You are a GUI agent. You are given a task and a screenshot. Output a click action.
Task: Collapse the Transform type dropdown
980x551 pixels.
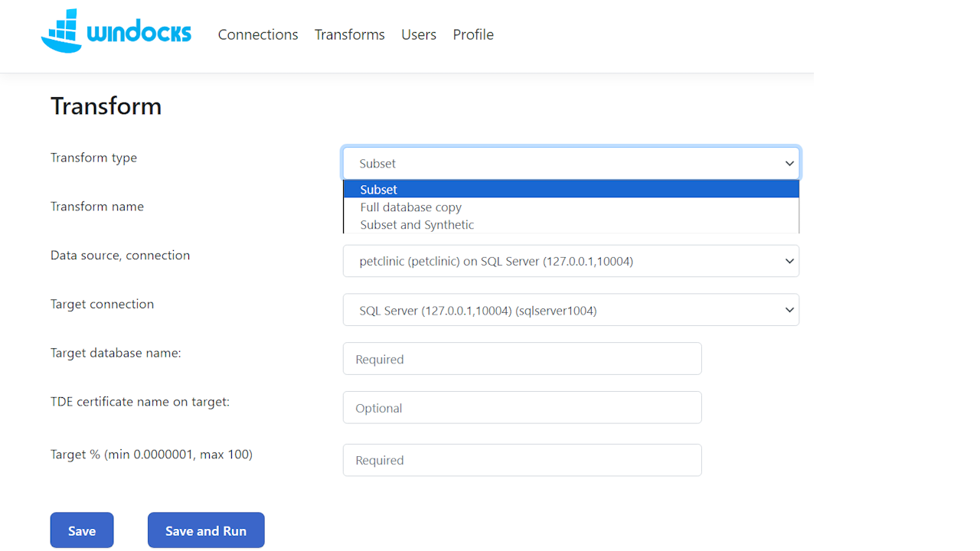pyautogui.click(x=570, y=163)
